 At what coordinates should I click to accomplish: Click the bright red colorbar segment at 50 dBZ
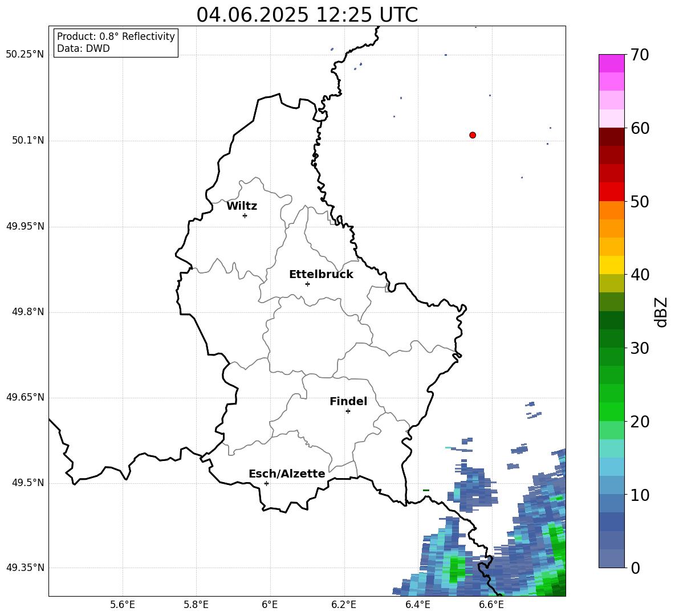pos(612,192)
